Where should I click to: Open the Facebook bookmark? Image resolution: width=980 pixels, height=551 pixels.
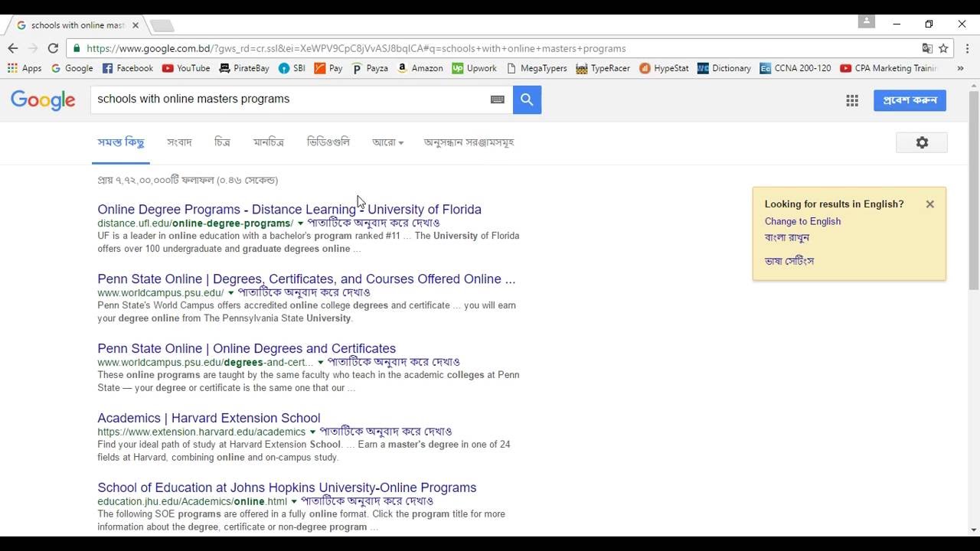pos(128,68)
